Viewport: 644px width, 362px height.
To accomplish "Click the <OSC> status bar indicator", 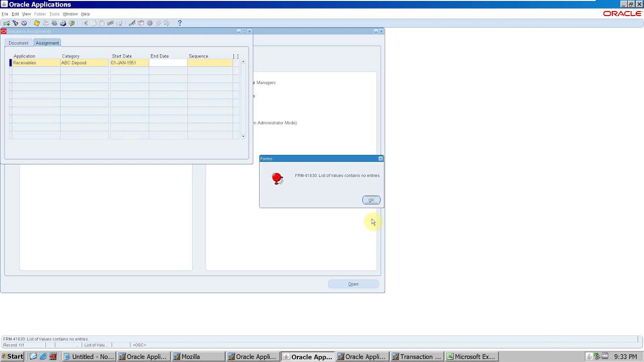I will (139, 345).
